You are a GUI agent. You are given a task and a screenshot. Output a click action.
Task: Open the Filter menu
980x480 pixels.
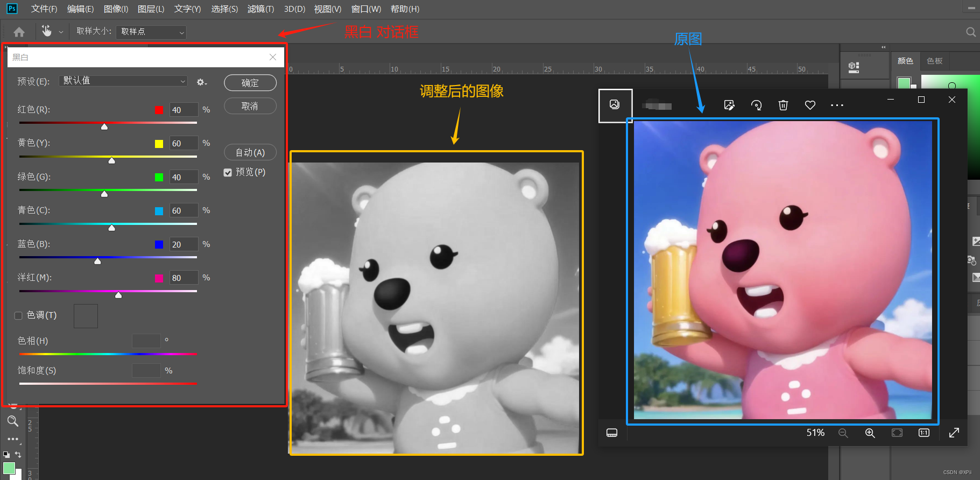pos(260,9)
